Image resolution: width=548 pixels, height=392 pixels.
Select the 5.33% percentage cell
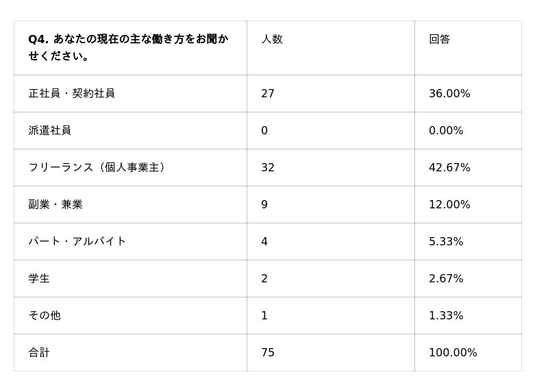(x=446, y=241)
